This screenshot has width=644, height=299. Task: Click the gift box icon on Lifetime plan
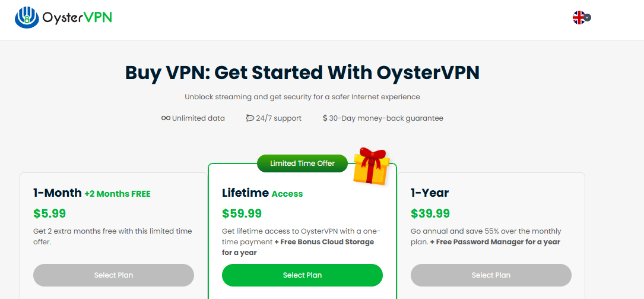370,166
